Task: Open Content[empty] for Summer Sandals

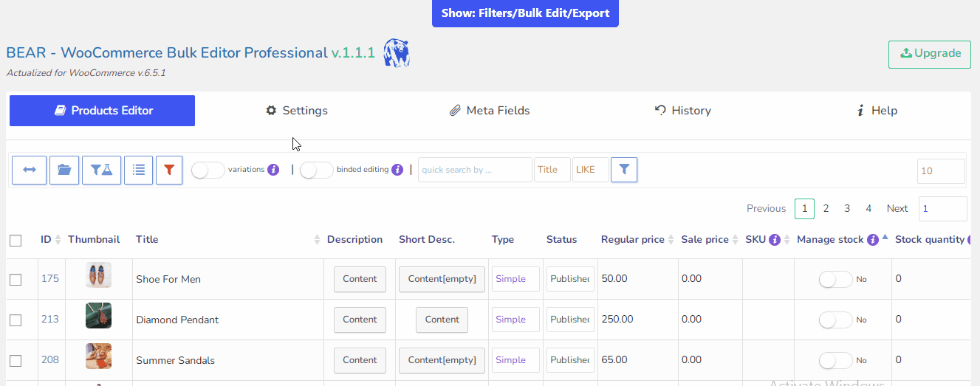Action: coord(442,360)
